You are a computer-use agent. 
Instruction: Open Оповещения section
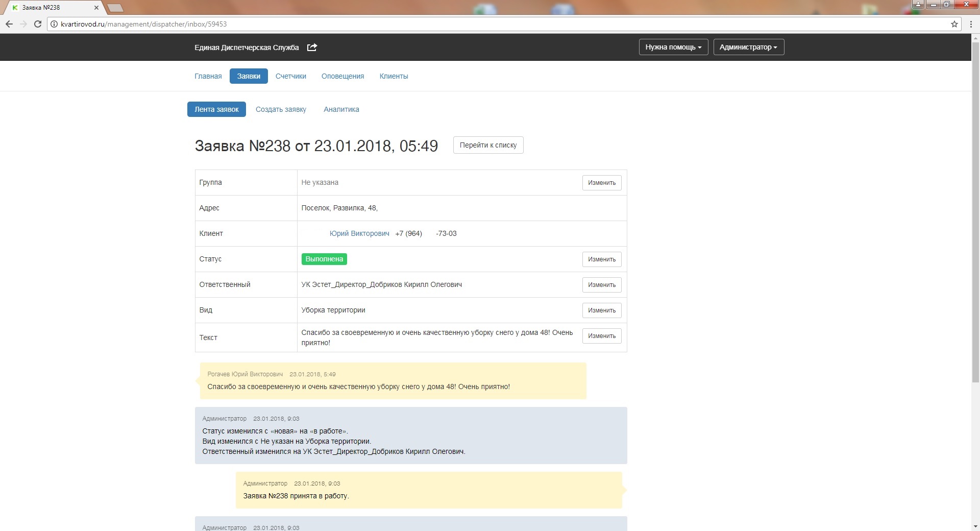[342, 76]
